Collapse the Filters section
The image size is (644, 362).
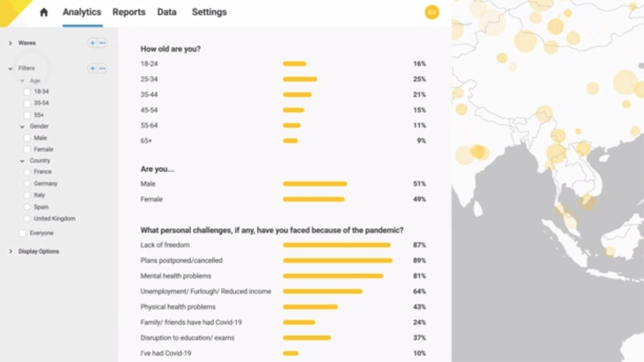coord(10,68)
